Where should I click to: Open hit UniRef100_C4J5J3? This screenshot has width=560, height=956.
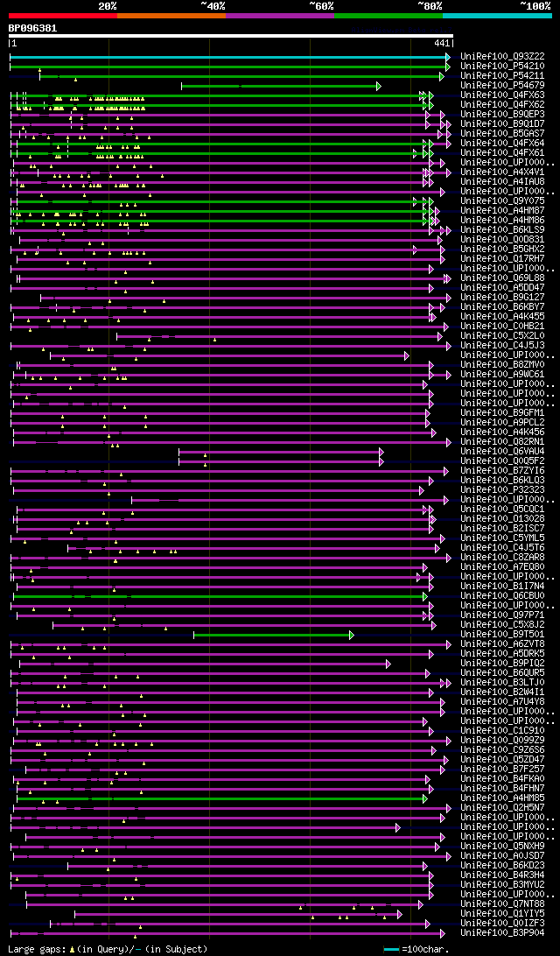[503, 345]
